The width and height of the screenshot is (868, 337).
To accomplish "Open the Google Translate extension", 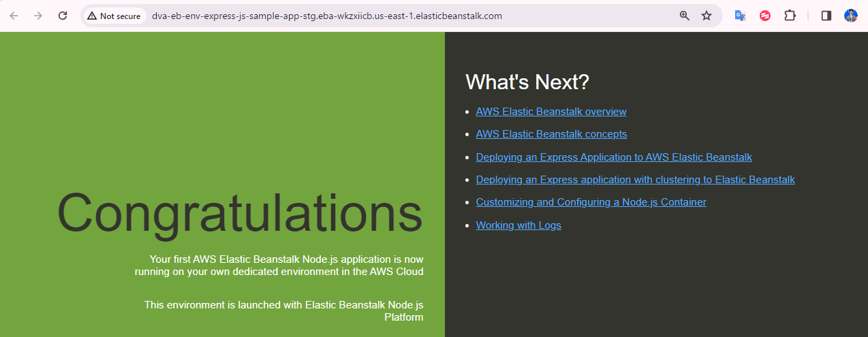I will [740, 16].
